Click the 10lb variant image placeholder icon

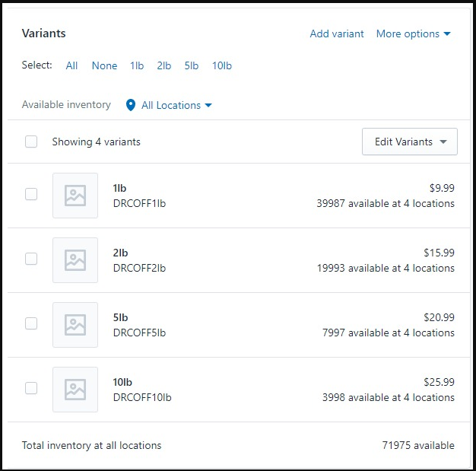pyautogui.click(x=75, y=390)
